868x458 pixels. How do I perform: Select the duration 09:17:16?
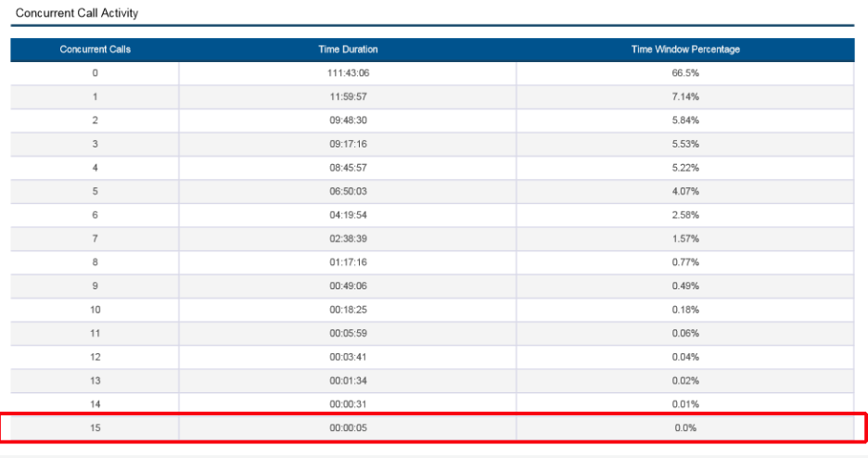tap(348, 144)
